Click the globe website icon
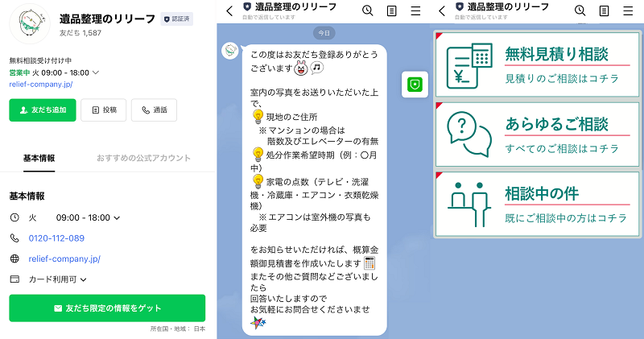This screenshot has height=339, width=644. coord(14,258)
